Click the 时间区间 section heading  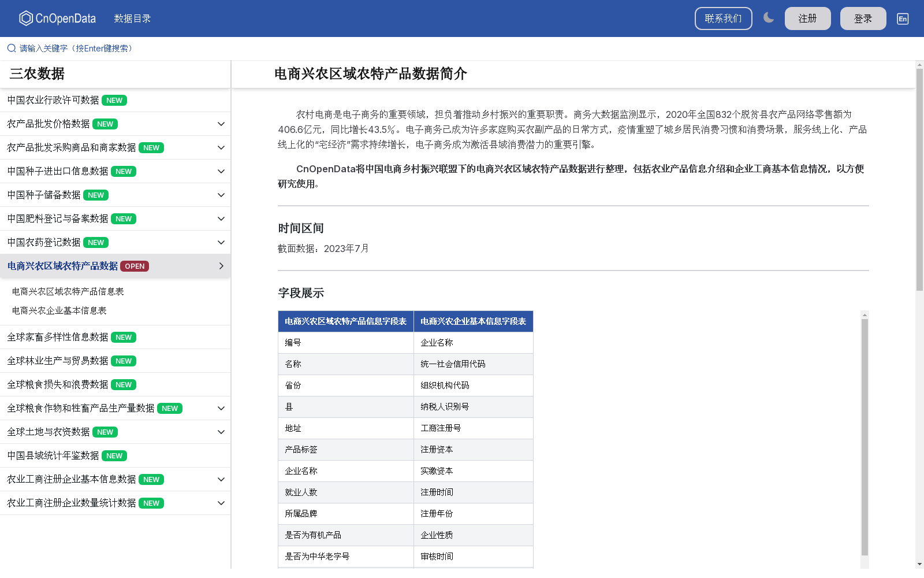[300, 228]
